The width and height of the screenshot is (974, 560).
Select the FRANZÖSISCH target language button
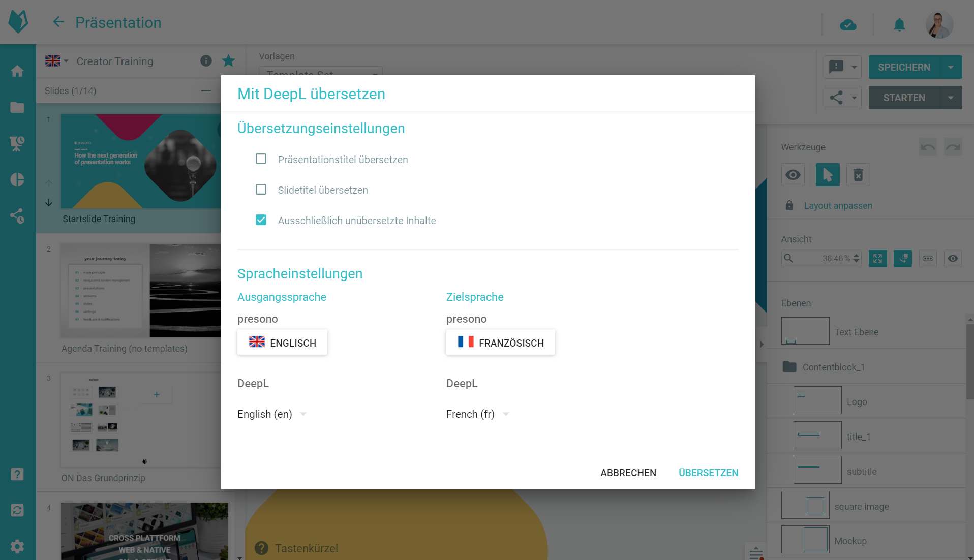501,343
